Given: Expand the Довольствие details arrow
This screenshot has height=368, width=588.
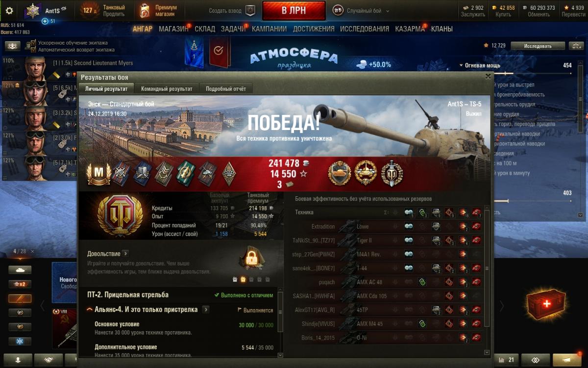Looking at the screenshot, I should 125,254.
